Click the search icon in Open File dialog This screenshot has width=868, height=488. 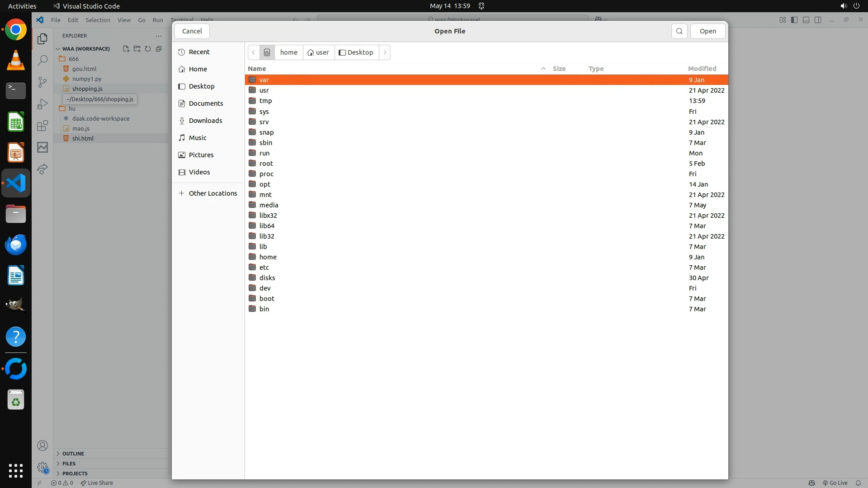679,31
